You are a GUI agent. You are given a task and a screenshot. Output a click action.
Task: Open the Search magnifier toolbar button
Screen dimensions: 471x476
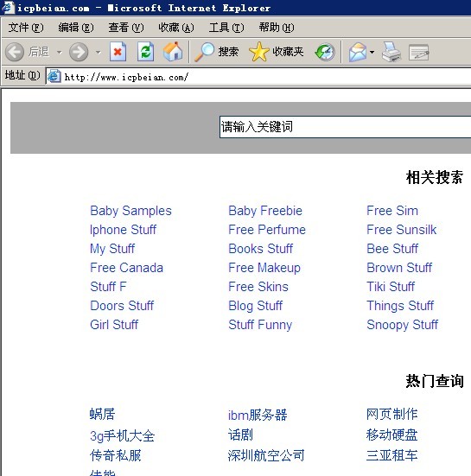pos(216,52)
